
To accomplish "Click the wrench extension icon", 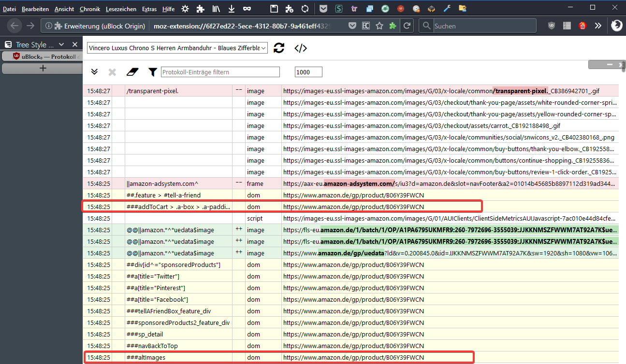I will (447, 9).
